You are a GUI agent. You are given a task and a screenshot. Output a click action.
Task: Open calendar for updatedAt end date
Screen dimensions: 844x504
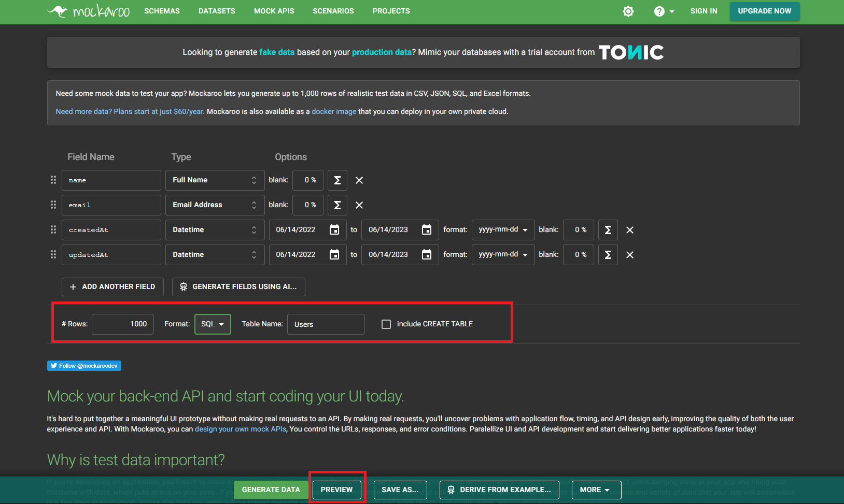tap(427, 254)
